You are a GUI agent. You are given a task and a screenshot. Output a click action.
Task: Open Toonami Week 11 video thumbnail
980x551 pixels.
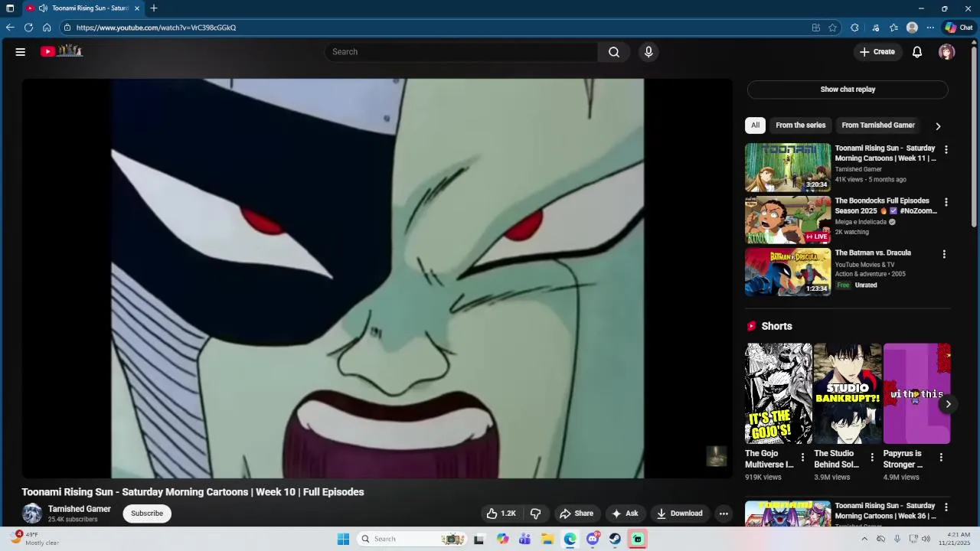(x=788, y=167)
